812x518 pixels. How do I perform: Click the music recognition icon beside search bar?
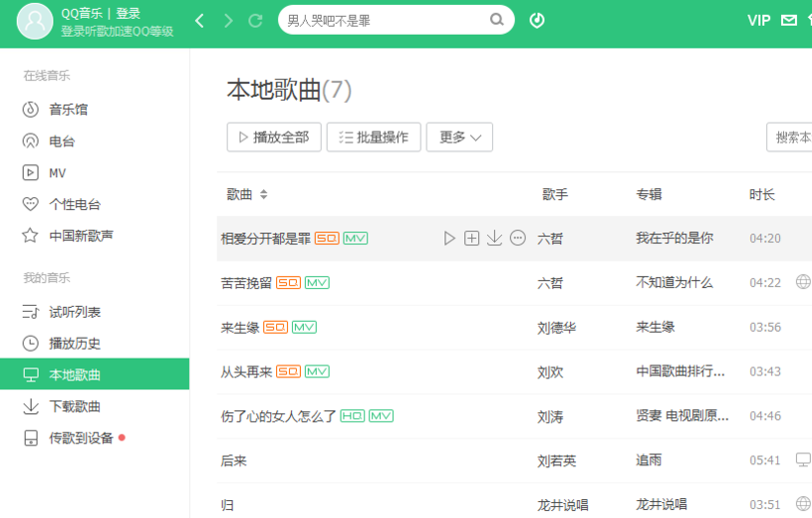tap(537, 20)
